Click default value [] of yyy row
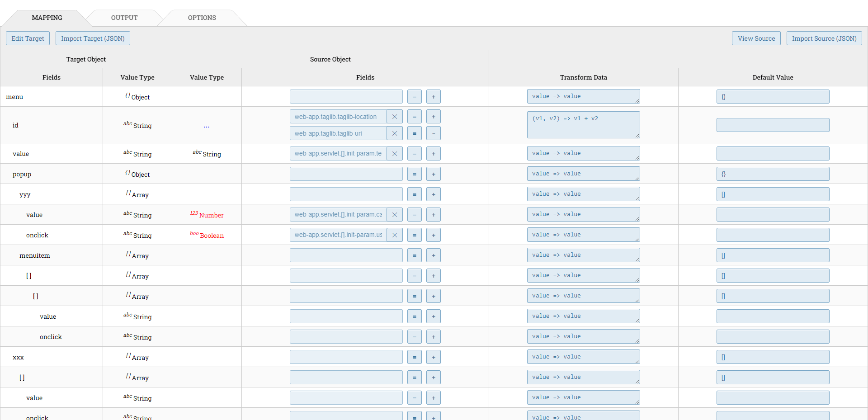Screen dimensions: 868x420 click(773, 194)
